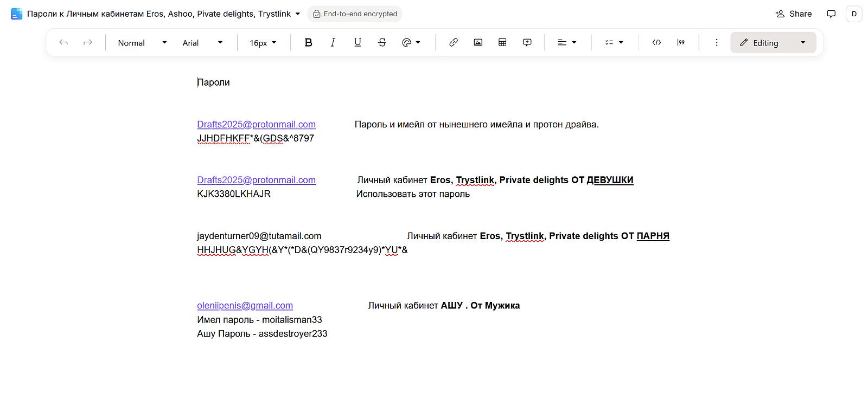The width and height of the screenshot is (868, 406).
Task: Click the End-to-end encrypted badge
Action: pos(355,14)
